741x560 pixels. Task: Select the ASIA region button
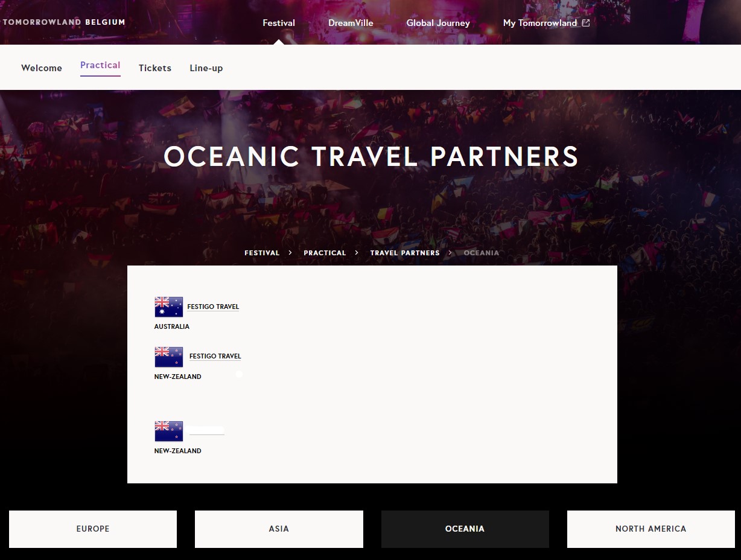pos(279,529)
